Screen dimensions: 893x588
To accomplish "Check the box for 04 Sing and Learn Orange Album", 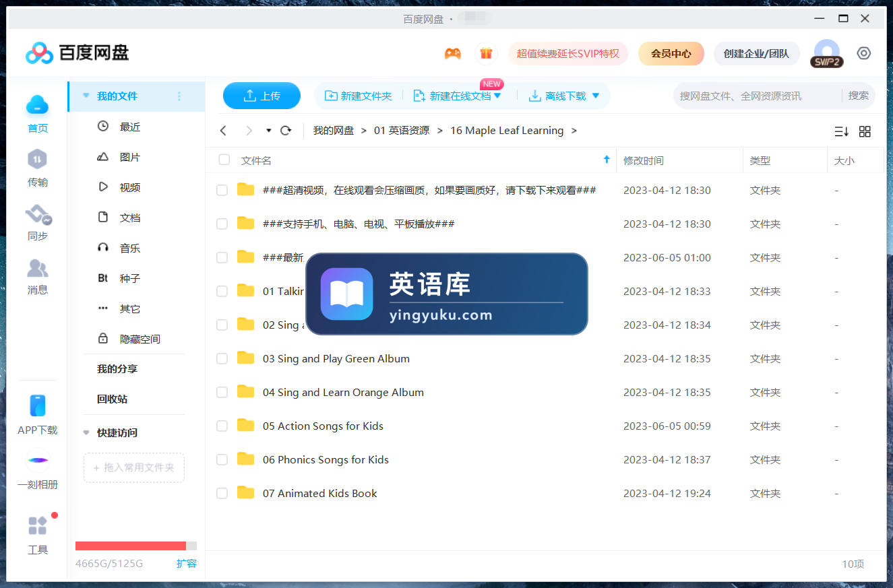I will (x=222, y=393).
